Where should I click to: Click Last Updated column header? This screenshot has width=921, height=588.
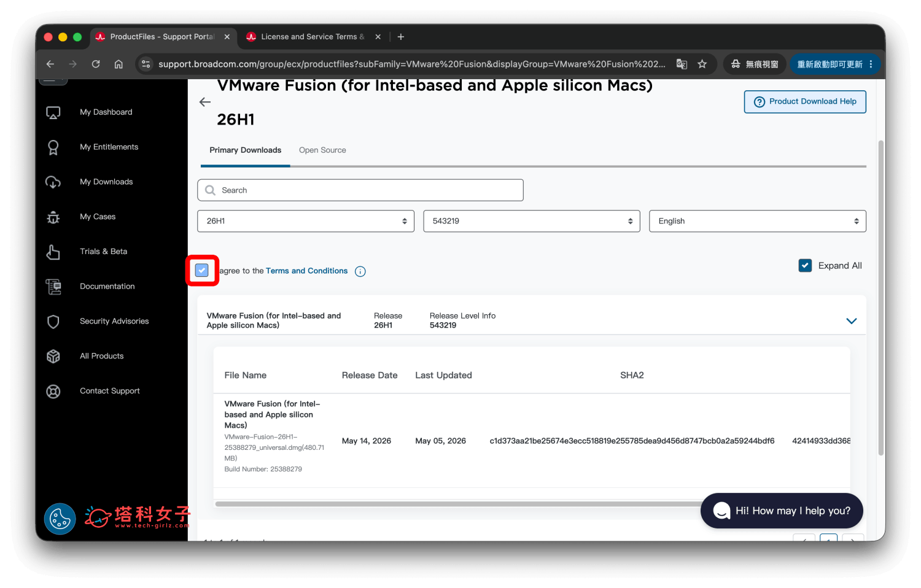(443, 376)
